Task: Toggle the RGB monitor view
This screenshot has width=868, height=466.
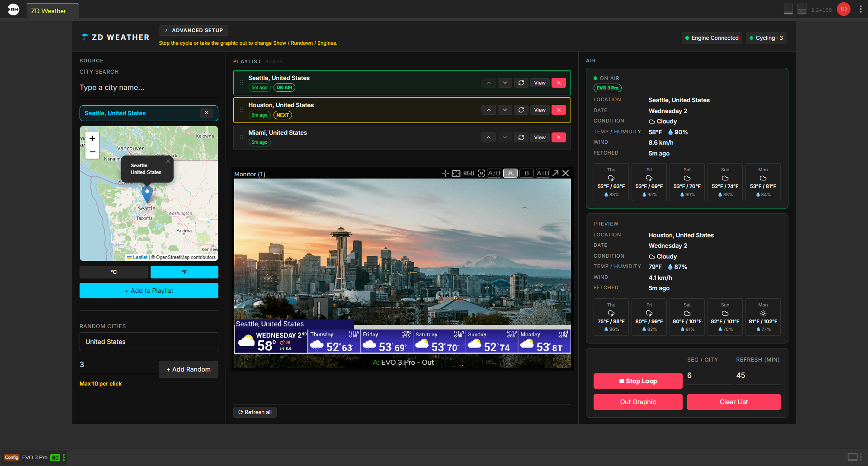Action: [x=469, y=173]
